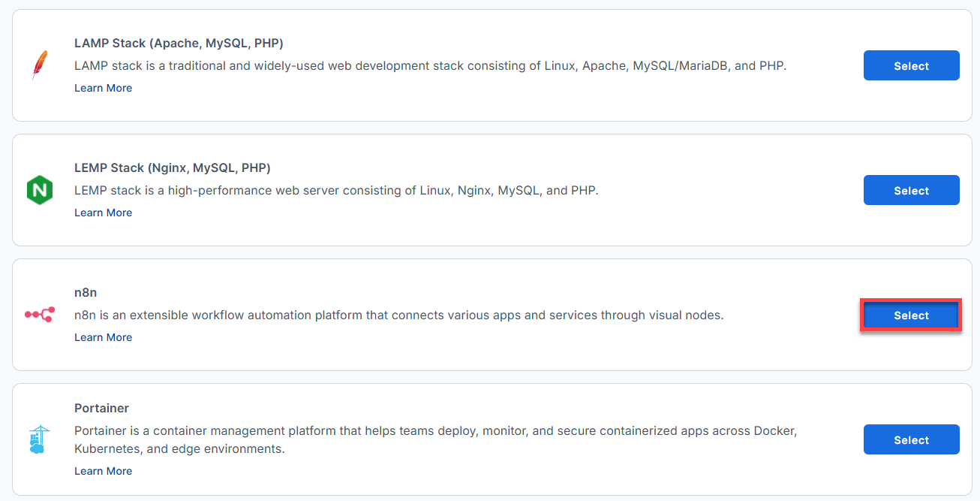Click the 'n8n' card title

click(86, 292)
